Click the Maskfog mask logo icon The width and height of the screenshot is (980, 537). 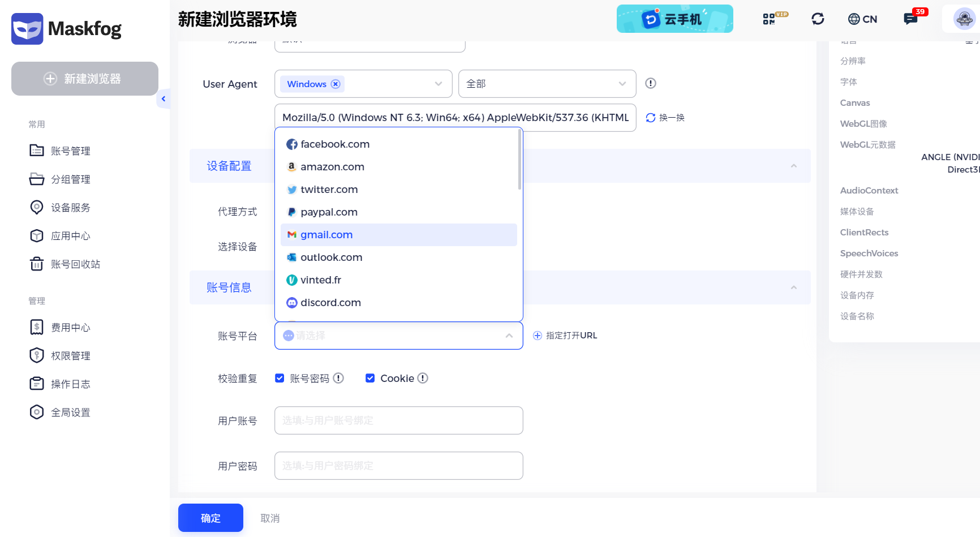27,28
